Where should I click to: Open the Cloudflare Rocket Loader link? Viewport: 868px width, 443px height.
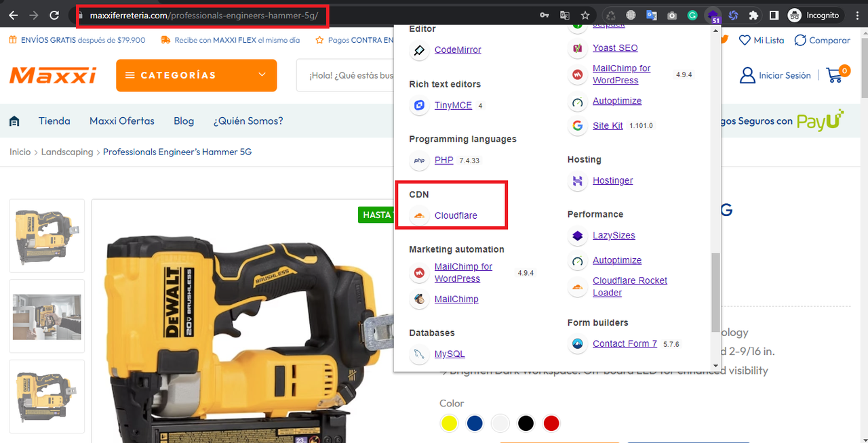click(629, 287)
